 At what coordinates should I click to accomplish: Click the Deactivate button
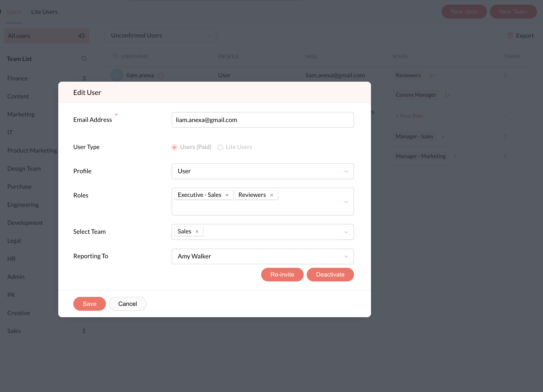(x=330, y=275)
